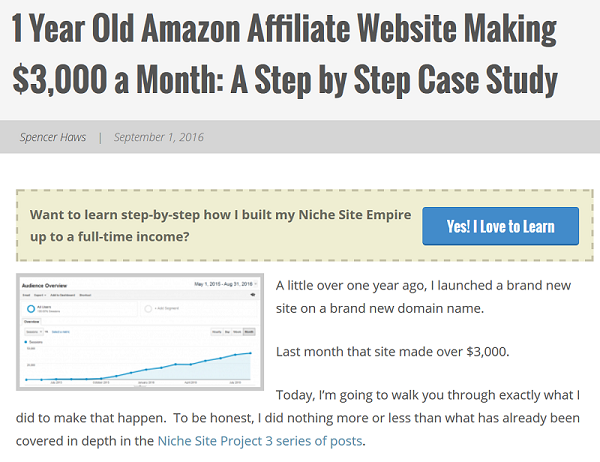
Task: Select the Month view toggle on chart
Action: coord(249,330)
